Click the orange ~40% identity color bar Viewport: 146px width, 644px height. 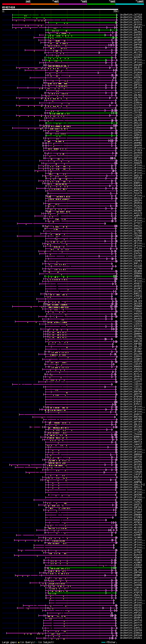pyautogui.click(x=45, y=4)
